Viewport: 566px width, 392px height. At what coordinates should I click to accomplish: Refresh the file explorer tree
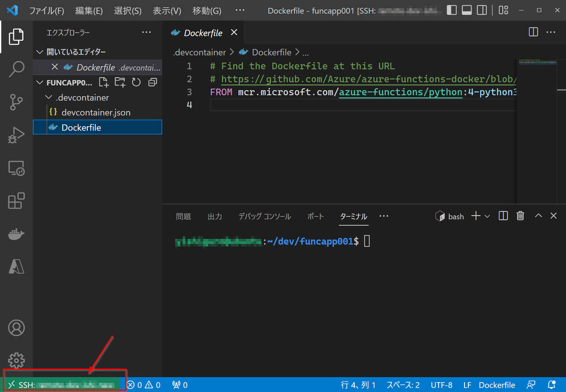tap(136, 82)
